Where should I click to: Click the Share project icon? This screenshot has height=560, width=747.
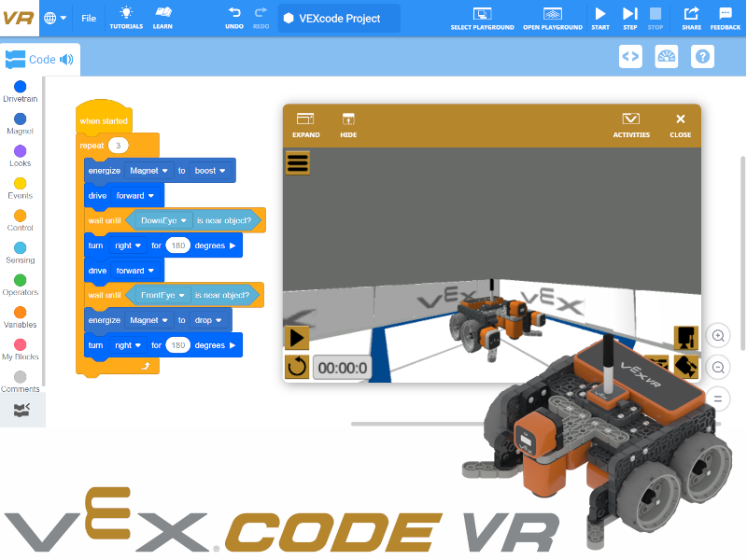pos(691,18)
